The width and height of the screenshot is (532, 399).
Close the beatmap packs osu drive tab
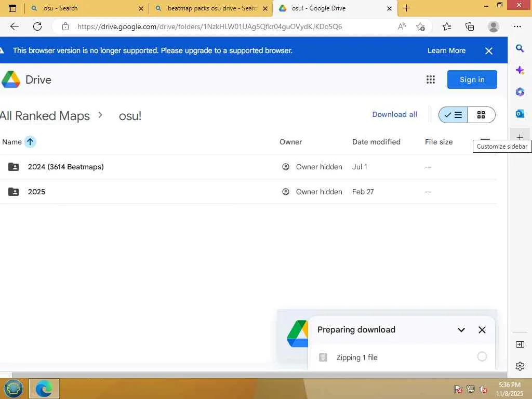(265, 8)
